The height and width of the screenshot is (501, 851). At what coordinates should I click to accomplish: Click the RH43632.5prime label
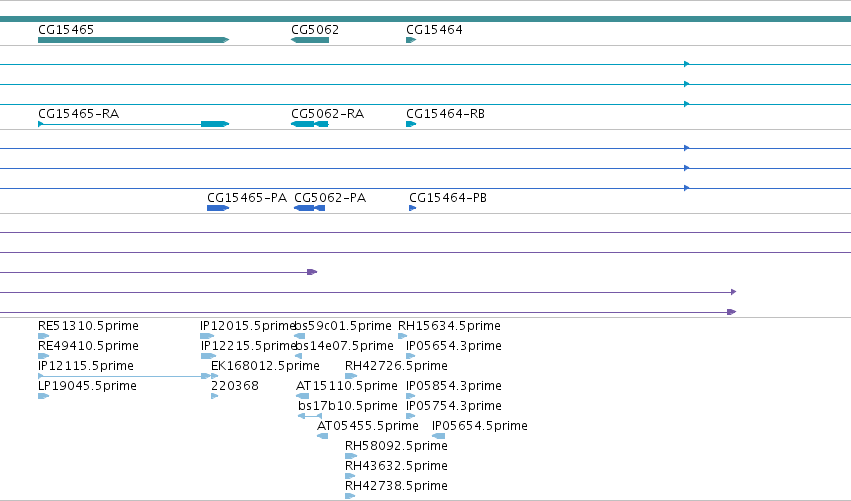(396, 466)
